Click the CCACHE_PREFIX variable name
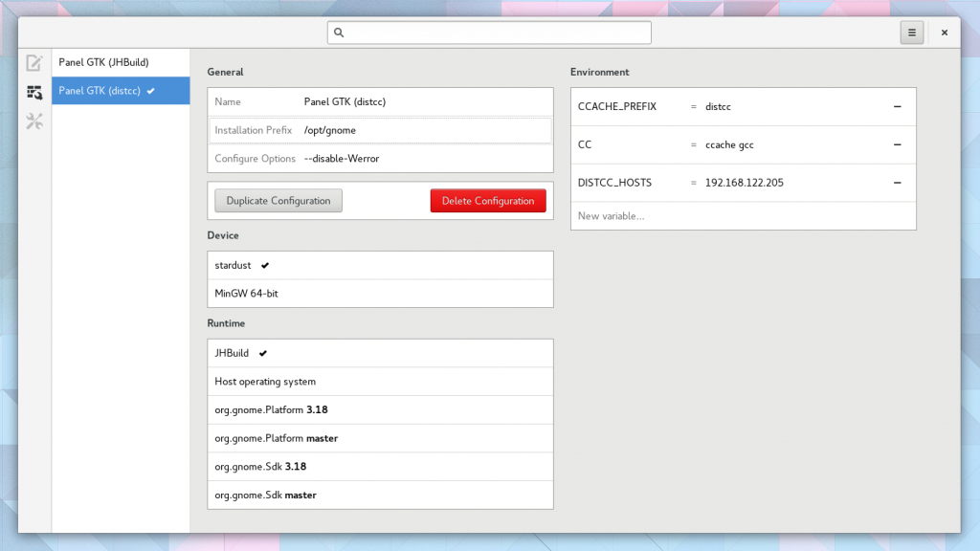Image resolution: width=980 pixels, height=551 pixels. pos(617,107)
